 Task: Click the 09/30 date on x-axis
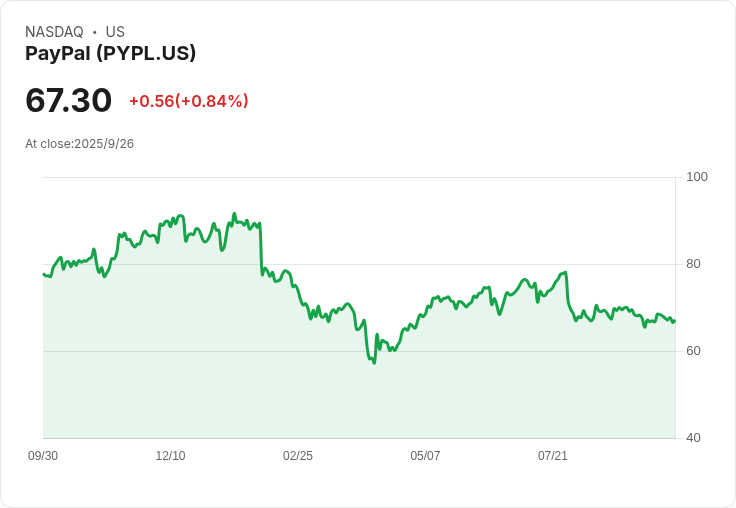[x=43, y=455]
